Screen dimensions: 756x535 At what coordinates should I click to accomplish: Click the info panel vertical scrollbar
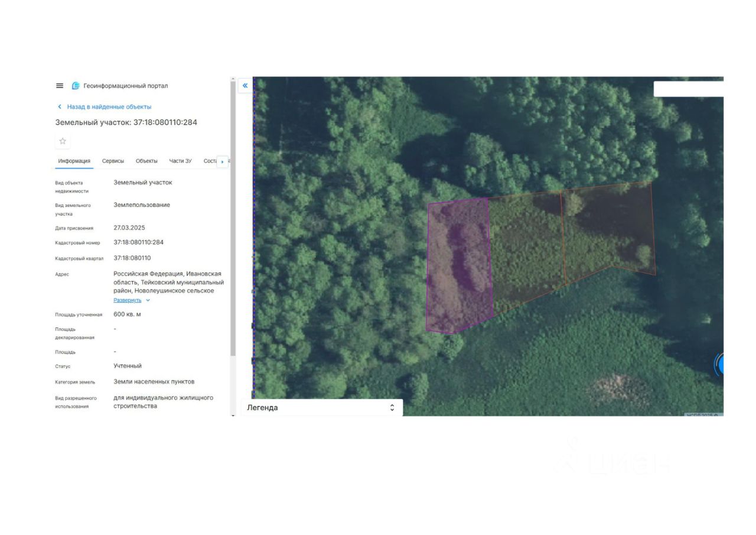[x=233, y=219]
